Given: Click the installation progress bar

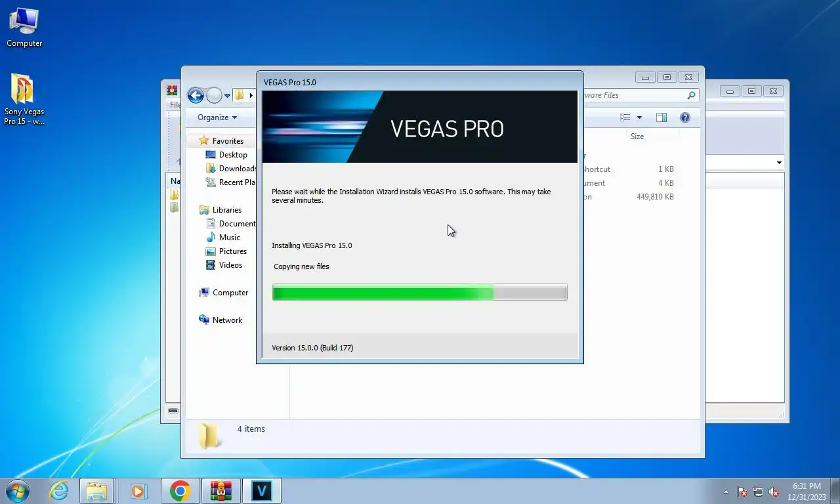Looking at the screenshot, I should (419, 293).
